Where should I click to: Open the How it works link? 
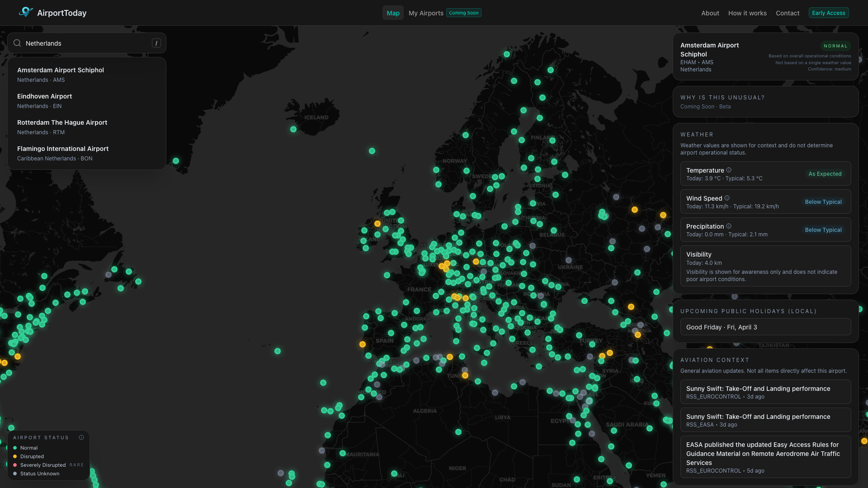click(x=747, y=13)
